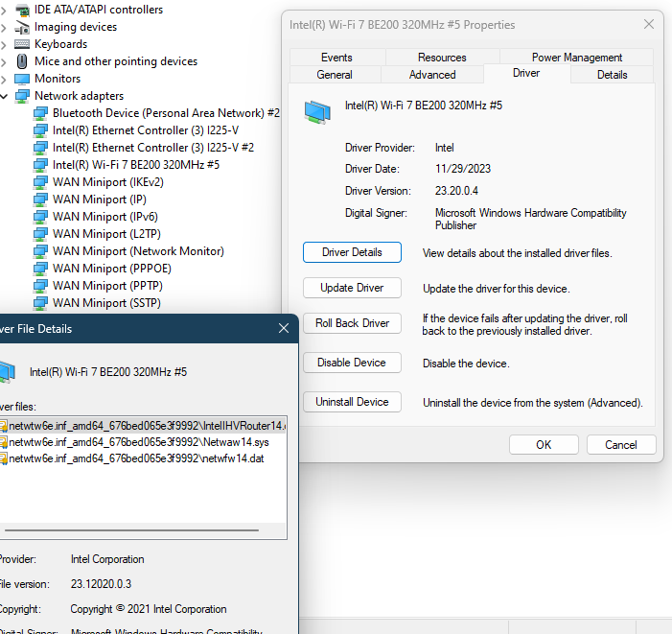Click the mouse icon for pointing devices
This screenshot has width=672, height=634.
click(22, 61)
